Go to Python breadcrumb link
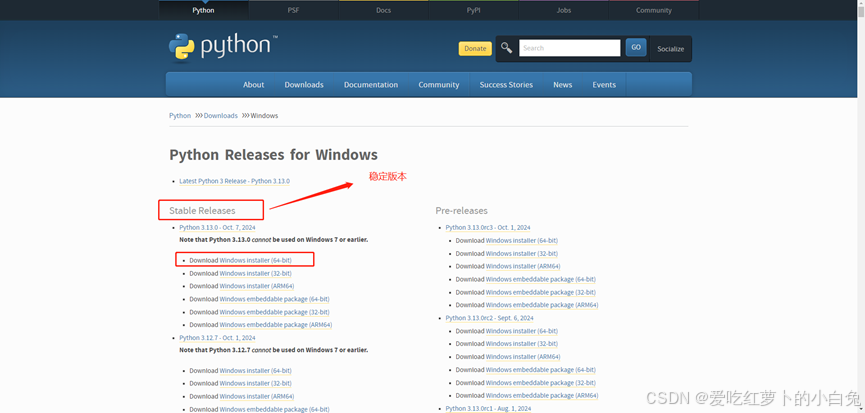 point(180,116)
